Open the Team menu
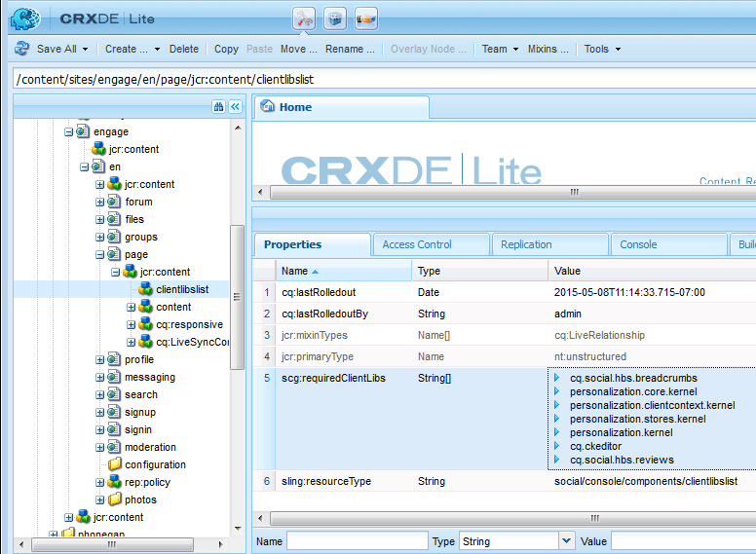The width and height of the screenshot is (756, 554). coord(500,49)
